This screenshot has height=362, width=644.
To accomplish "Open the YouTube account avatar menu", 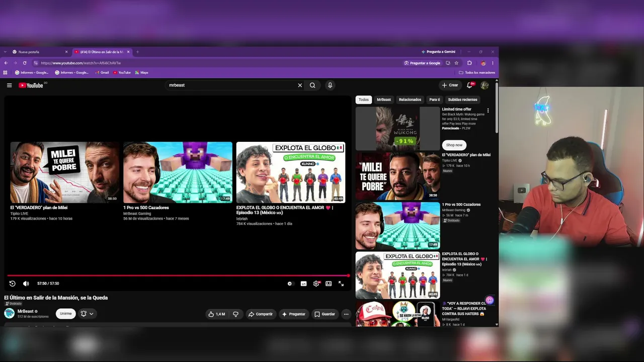I will pos(485,85).
